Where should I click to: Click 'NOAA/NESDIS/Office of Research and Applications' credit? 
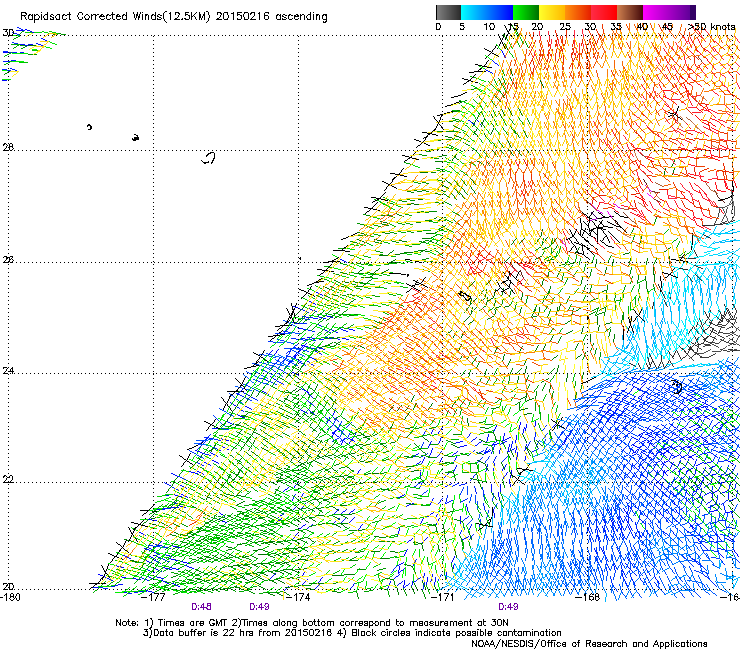click(x=589, y=644)
